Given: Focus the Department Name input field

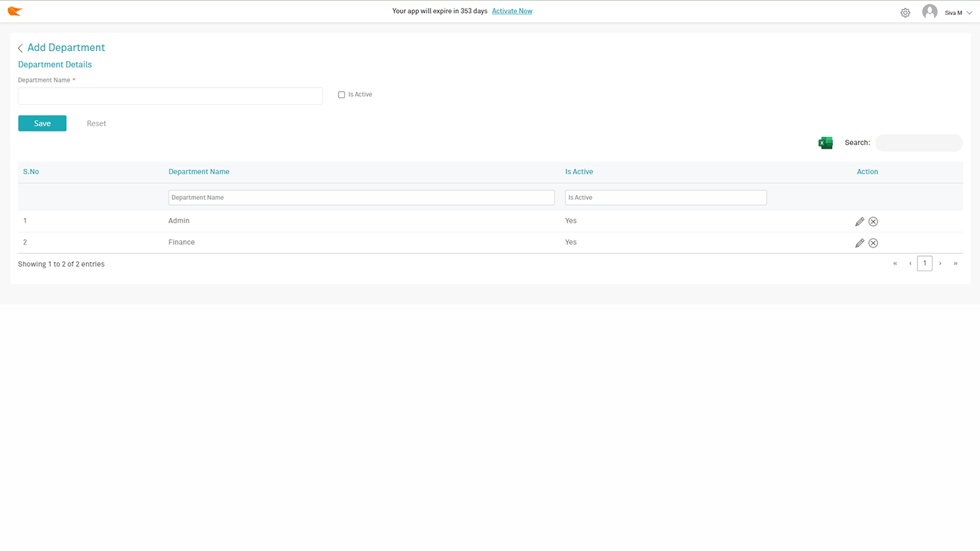Looking at the screenshot, I should click(170, 96).
